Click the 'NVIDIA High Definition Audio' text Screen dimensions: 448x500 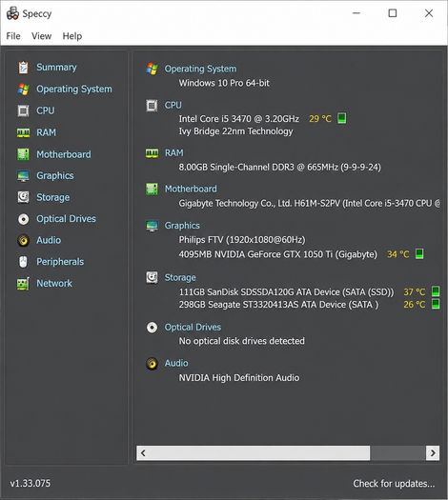click(x=239, y=378)
